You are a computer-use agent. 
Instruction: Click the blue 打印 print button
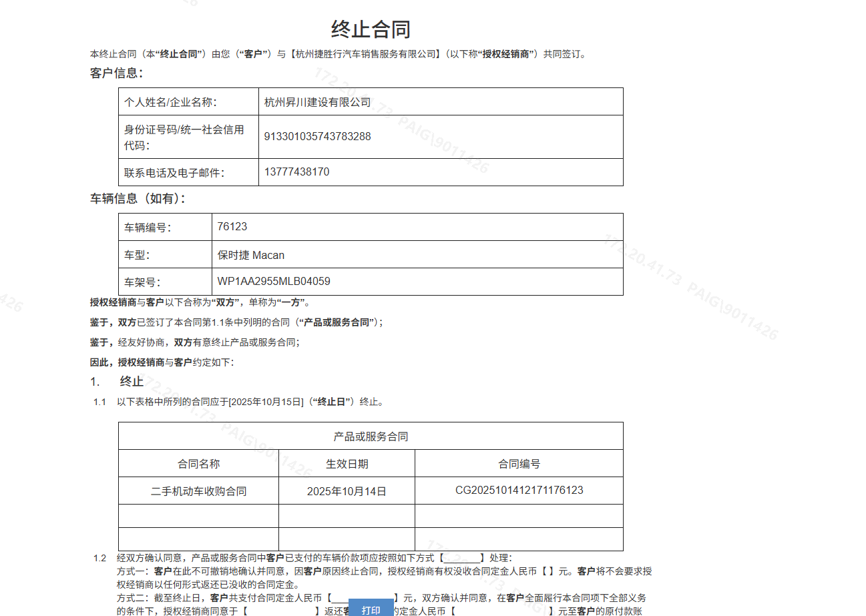(x=371, y=609)
